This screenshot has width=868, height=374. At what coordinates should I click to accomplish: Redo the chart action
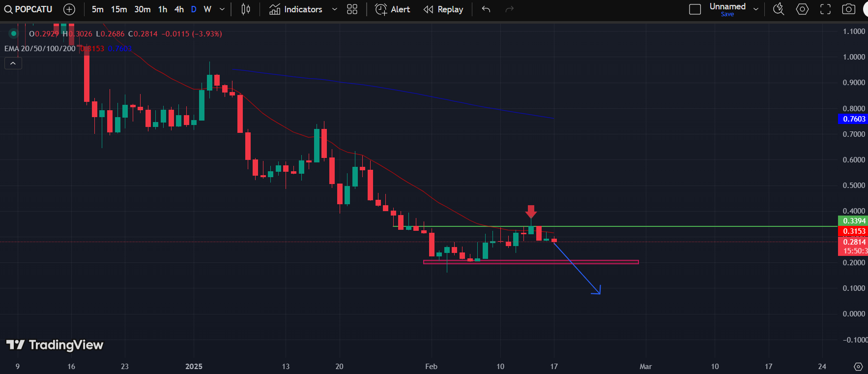click(510, 9)
